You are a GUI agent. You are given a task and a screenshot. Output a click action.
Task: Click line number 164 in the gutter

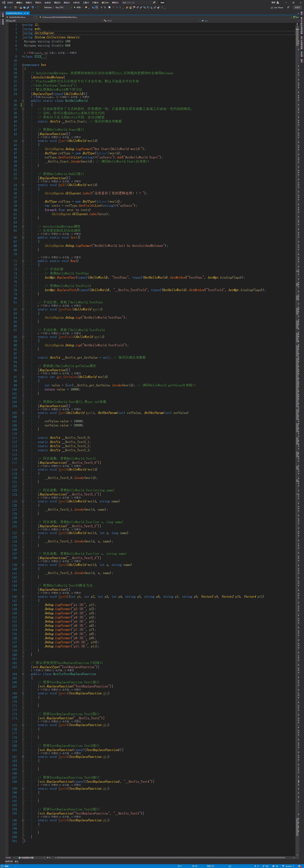point(15,674)
